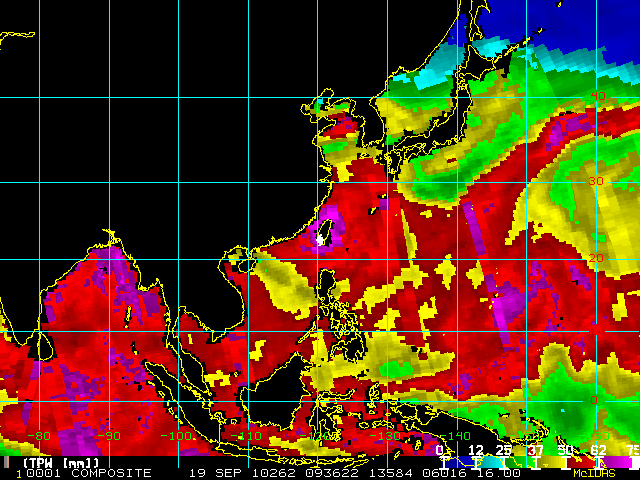640x480 pixels.
Task: Click the longitude label "-140"
Action: 457,436
